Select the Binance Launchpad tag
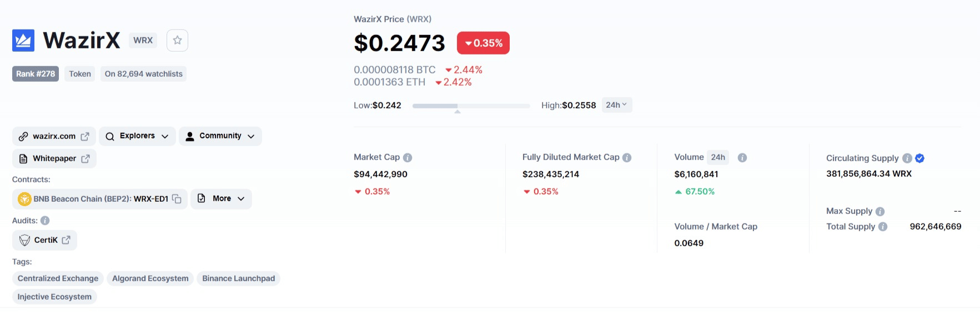This screenshot has height=314, width=980. 238,278
